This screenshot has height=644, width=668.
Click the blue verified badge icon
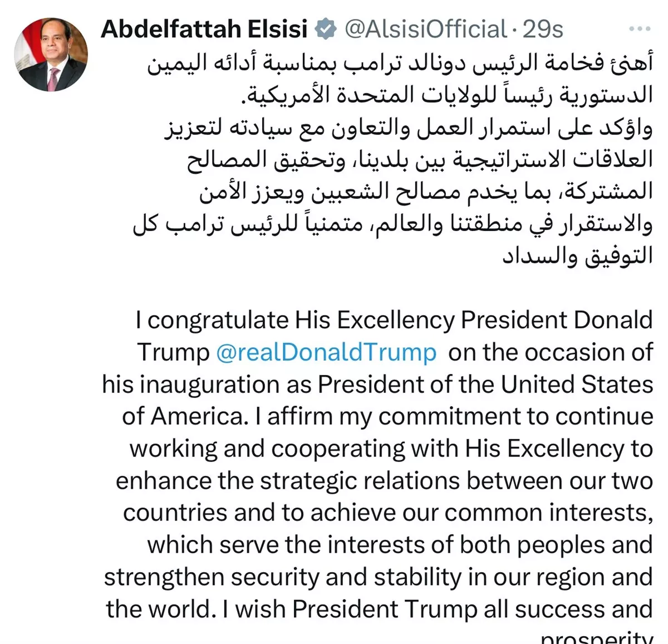(326, 30)
